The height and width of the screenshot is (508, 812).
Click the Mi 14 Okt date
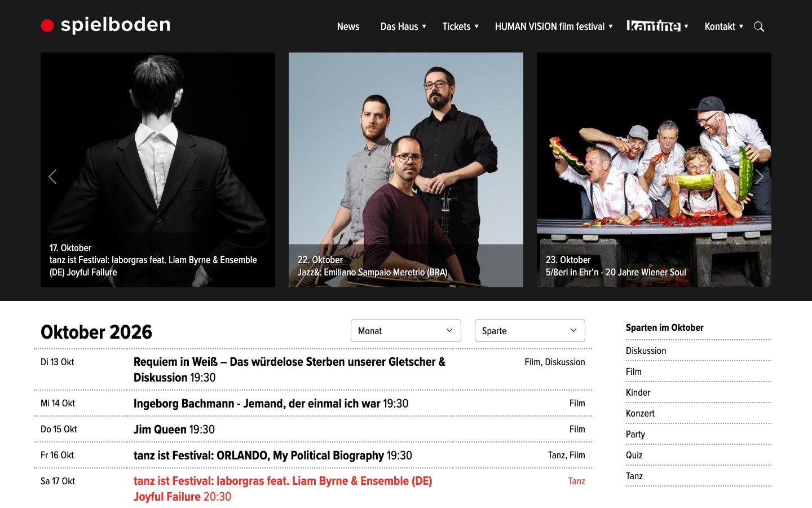pos(58,403)
